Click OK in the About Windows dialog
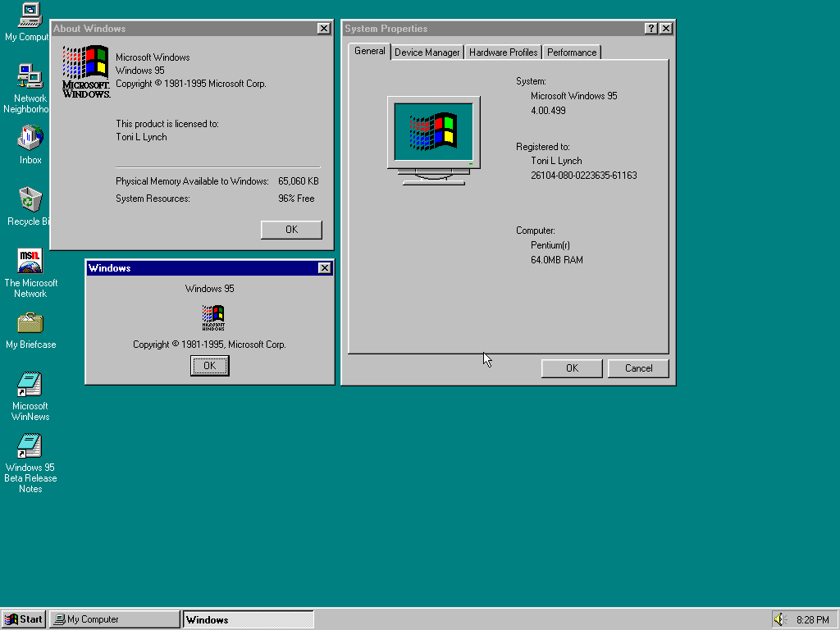The image size is (840, 630). click(x=291, y=230)
